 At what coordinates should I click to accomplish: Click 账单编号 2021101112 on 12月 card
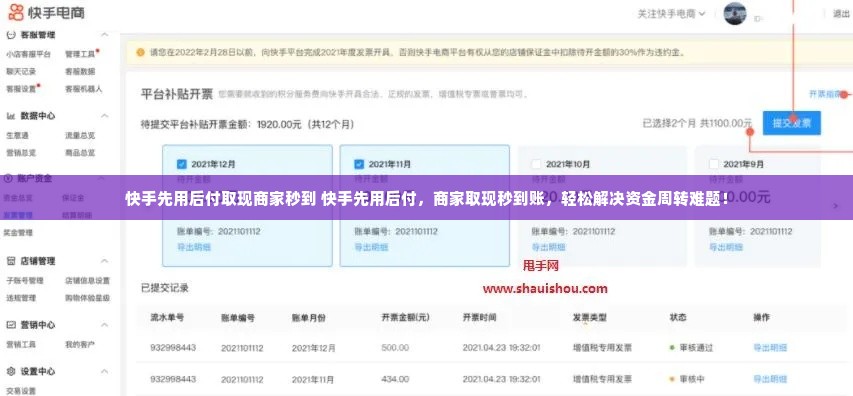(x=219, y=231)
